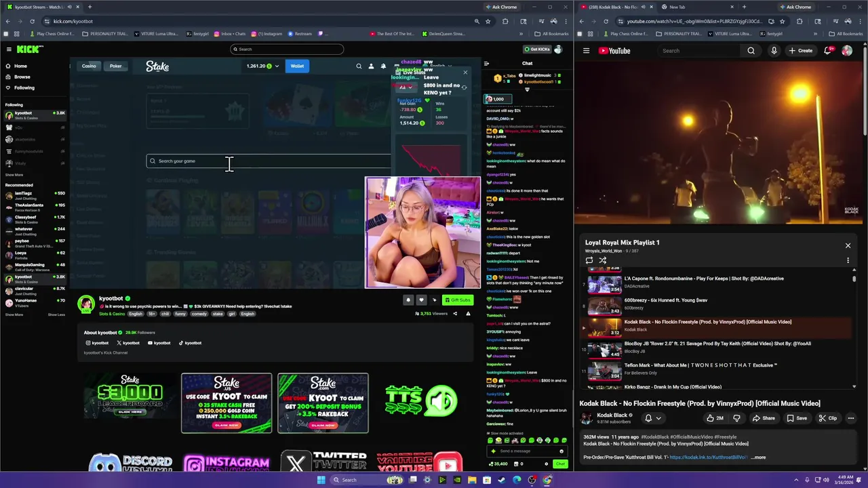Screen dimensions: 868x488
Task: Open kyootbot channel in Following list
Action: (34, 115)
